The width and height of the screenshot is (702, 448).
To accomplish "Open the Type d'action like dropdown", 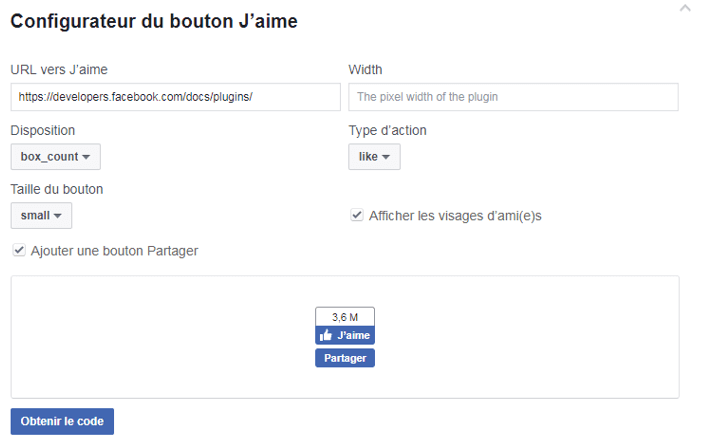I will coord(374,157).
